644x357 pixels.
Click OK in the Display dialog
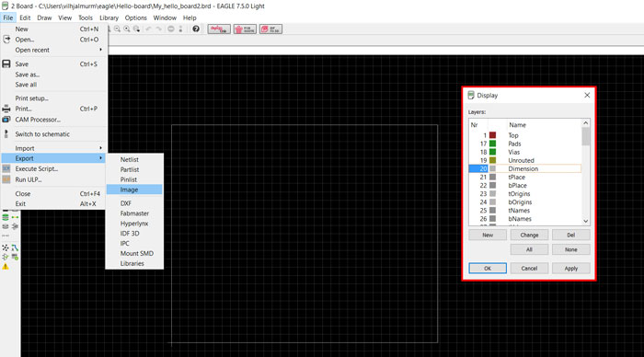point(488,269)
